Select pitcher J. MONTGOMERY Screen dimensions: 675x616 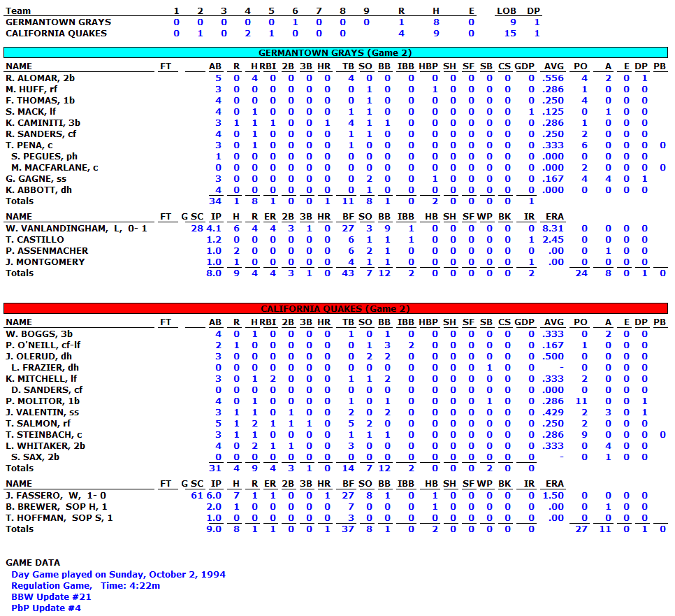(x=45, y=262)
